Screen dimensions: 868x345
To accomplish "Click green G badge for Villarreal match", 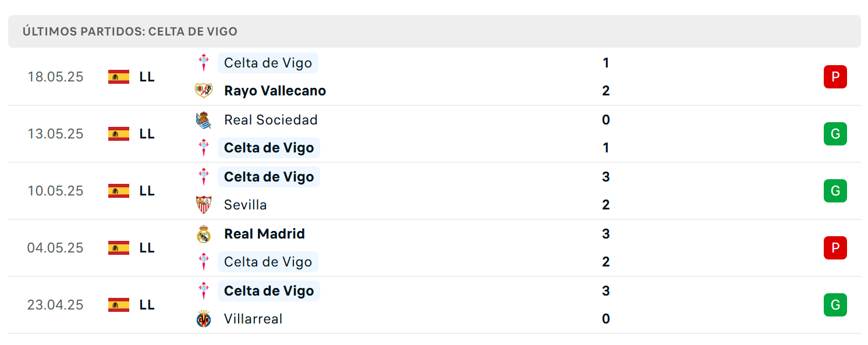I will [835, 305].
